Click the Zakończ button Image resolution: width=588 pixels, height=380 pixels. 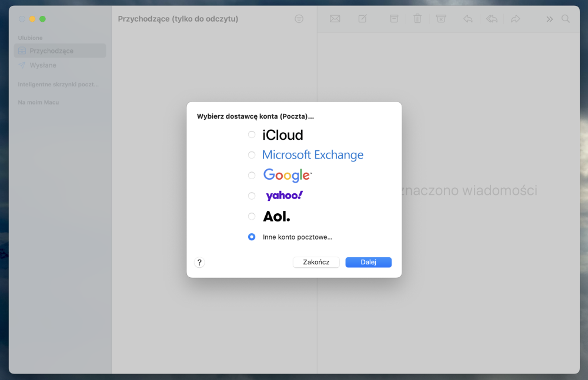316,263
